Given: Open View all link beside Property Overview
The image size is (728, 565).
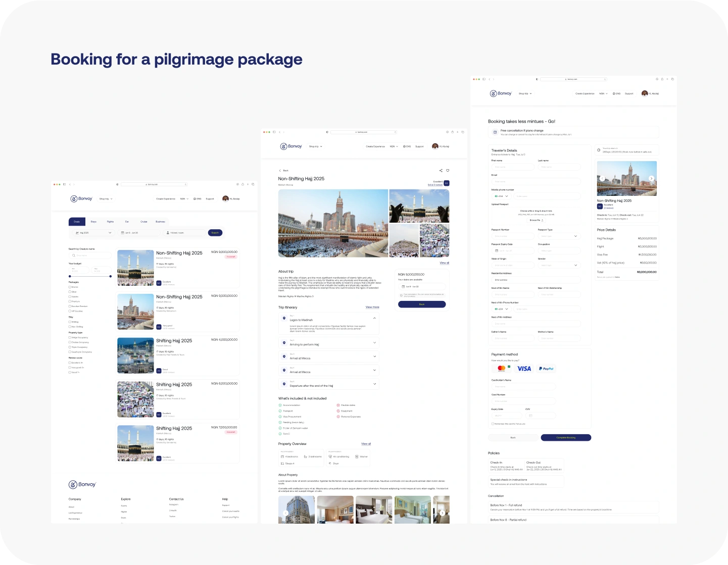Looking at the screenshot, I should click(x=366, y=444).
